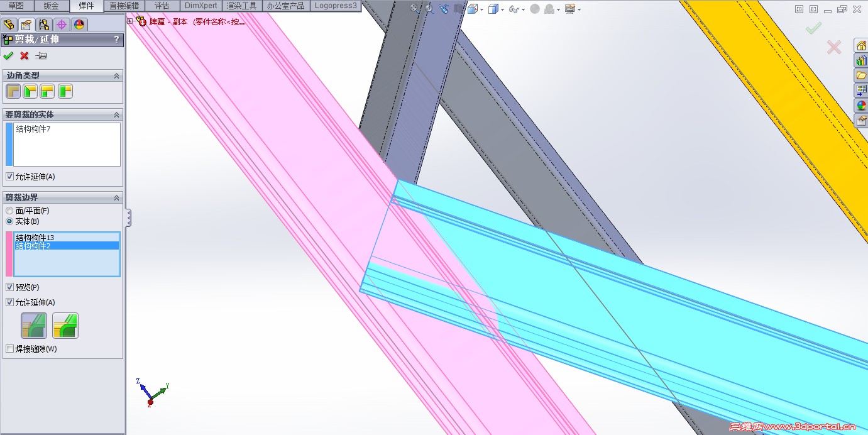Toggle 允许延伸 under trim boundary

tap(9, 302)
